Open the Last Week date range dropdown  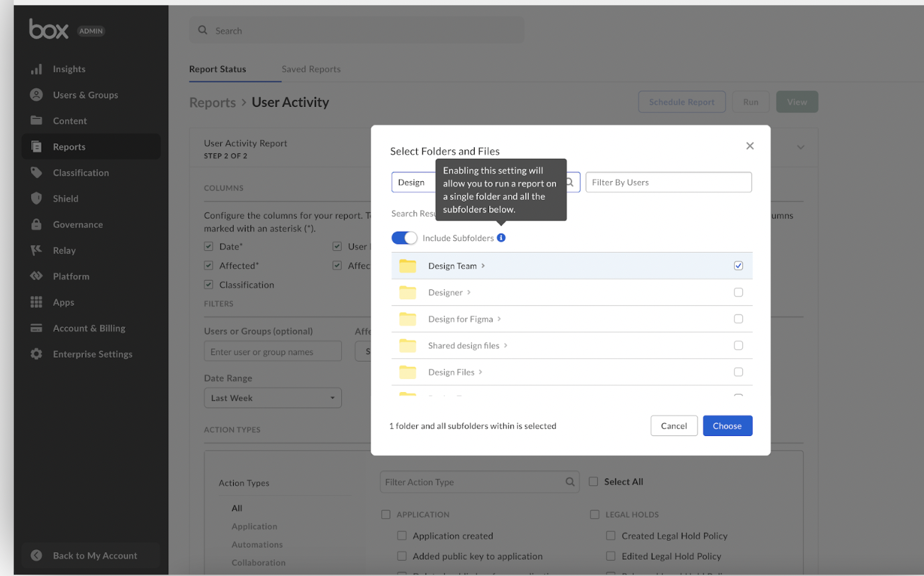pos(272,398)
